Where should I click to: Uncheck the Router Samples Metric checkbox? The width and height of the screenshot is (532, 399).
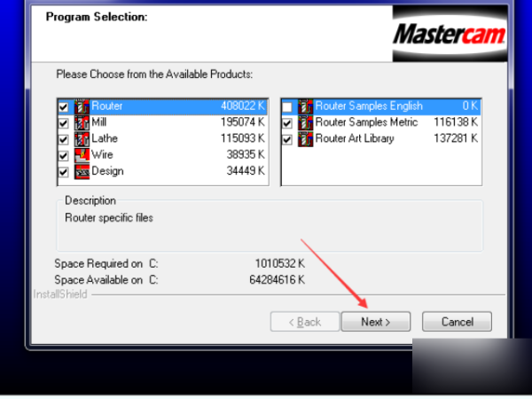click(287, 123)
